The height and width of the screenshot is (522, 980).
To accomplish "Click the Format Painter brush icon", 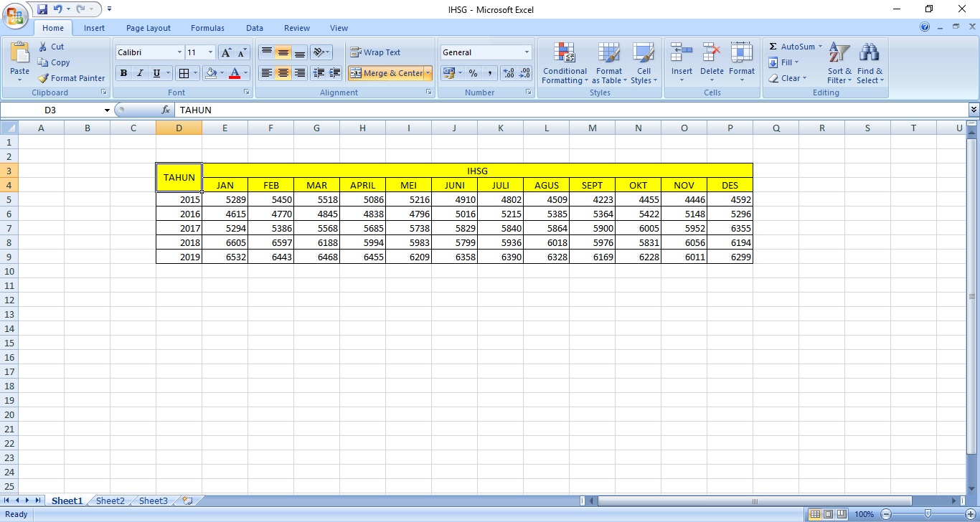I will point(44,78).
